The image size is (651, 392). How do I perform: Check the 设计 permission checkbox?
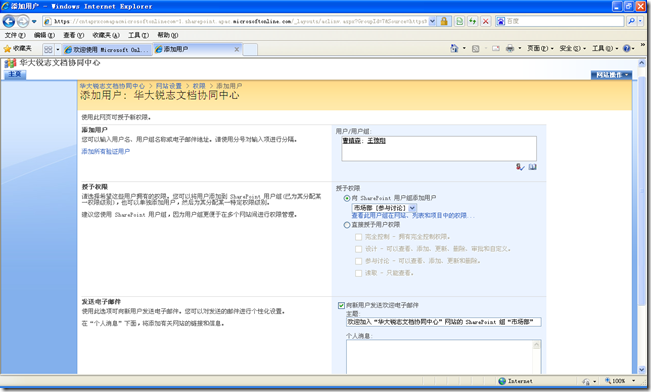pyautogui.click(x=358, y=249)
